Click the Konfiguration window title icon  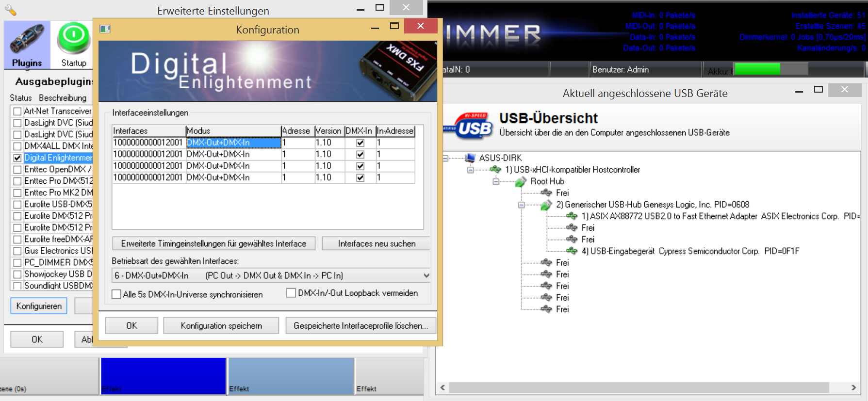click(x=105, y=29)
